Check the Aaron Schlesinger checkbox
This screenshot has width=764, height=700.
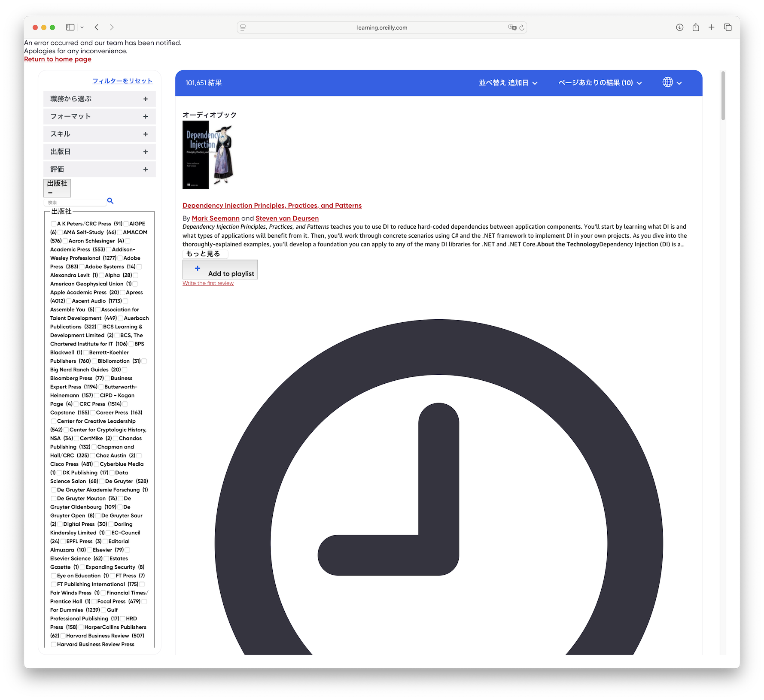pos(65,241)
